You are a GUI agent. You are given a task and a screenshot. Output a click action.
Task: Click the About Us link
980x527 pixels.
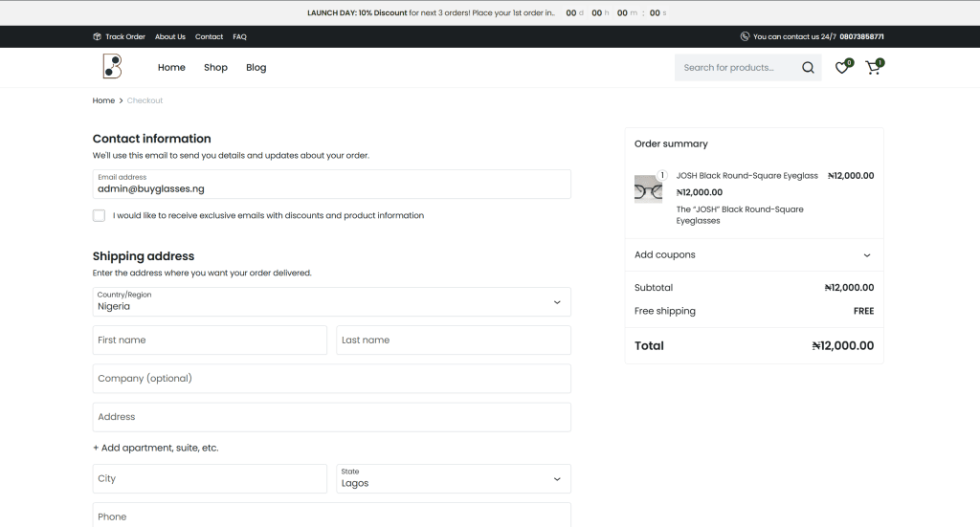(x=170, y=36)
